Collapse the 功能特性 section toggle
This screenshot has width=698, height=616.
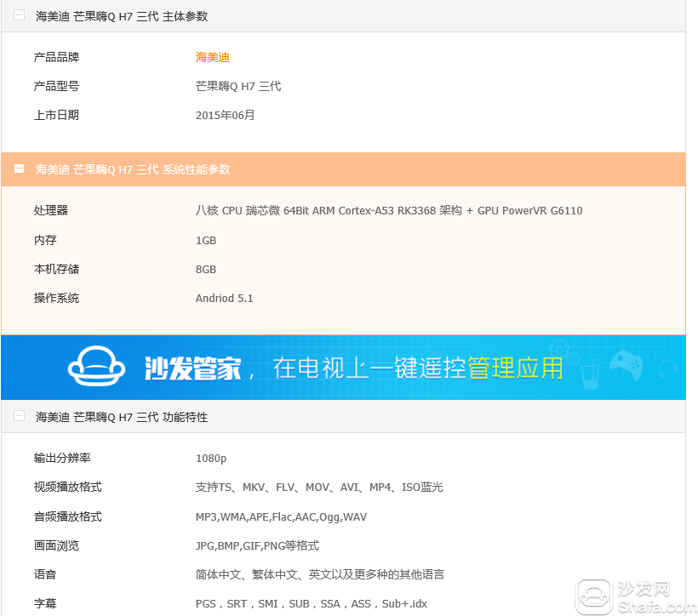click(19, 416)
